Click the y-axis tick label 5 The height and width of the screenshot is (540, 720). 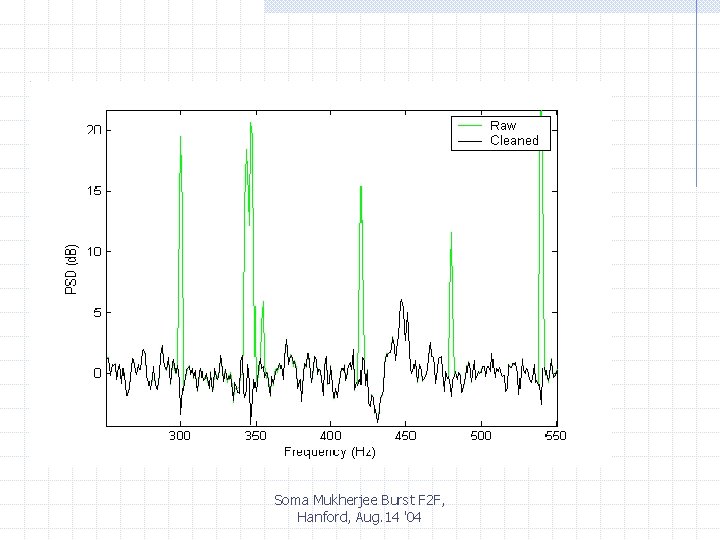97,313
